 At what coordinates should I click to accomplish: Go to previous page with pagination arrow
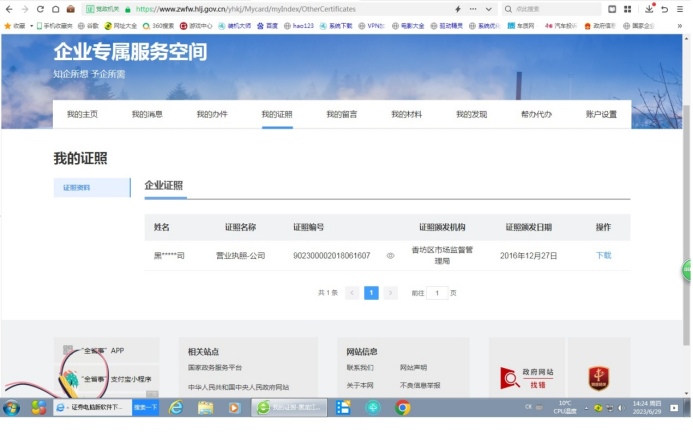point(352,293)
